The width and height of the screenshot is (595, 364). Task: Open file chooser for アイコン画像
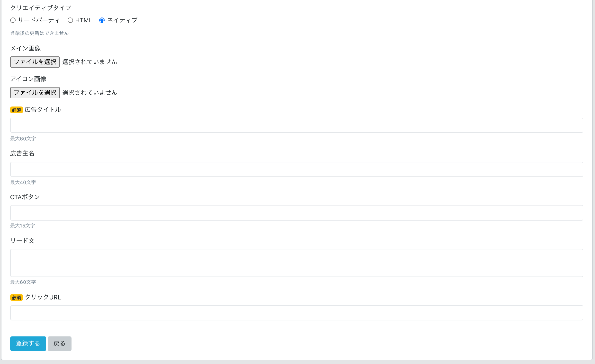click(x=35, y=93)
